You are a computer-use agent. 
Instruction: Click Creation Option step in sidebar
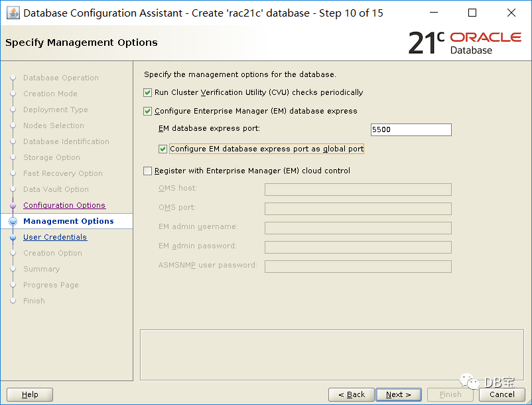coord(52,253)
